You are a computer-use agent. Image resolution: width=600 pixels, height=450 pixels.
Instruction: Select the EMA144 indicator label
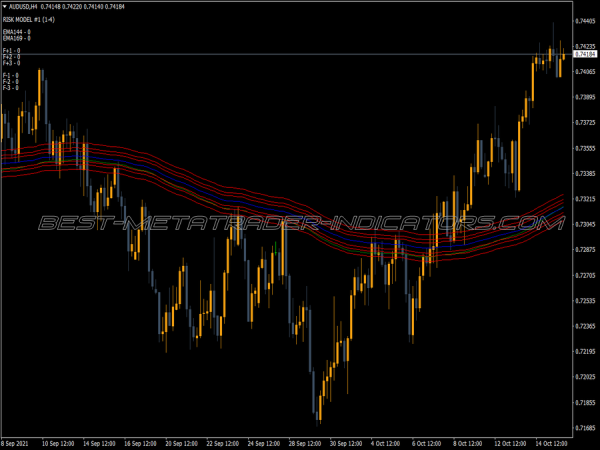[16, 32]
